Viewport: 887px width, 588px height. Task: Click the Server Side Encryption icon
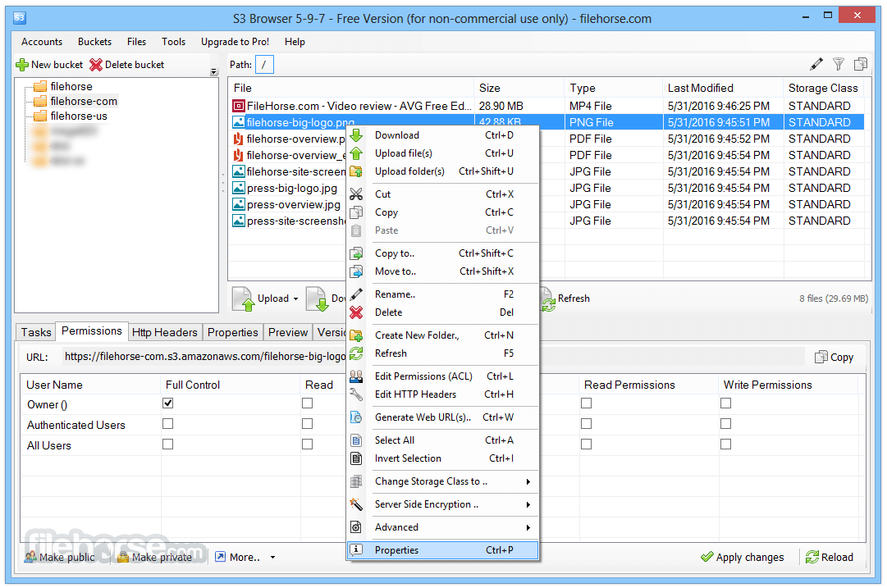356,504
